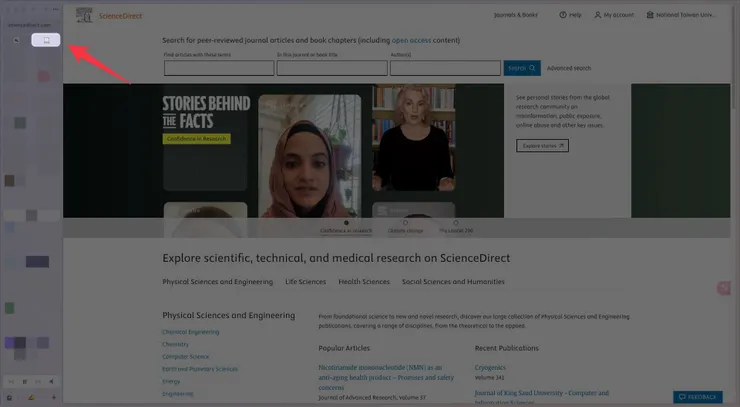Open the Engineering subject link

point(178,393)
